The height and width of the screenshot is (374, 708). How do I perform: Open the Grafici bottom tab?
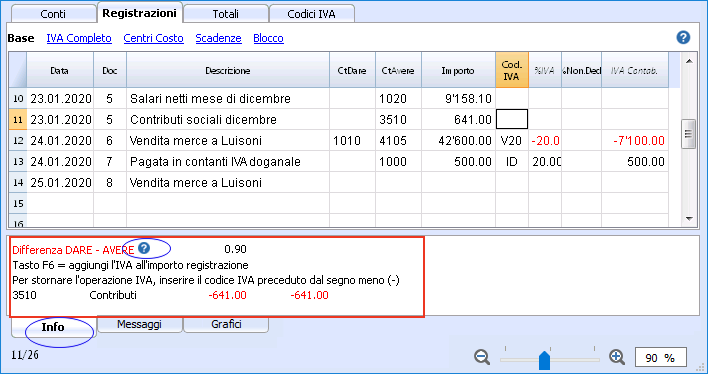pyautogui.click(x=226, y=324)
